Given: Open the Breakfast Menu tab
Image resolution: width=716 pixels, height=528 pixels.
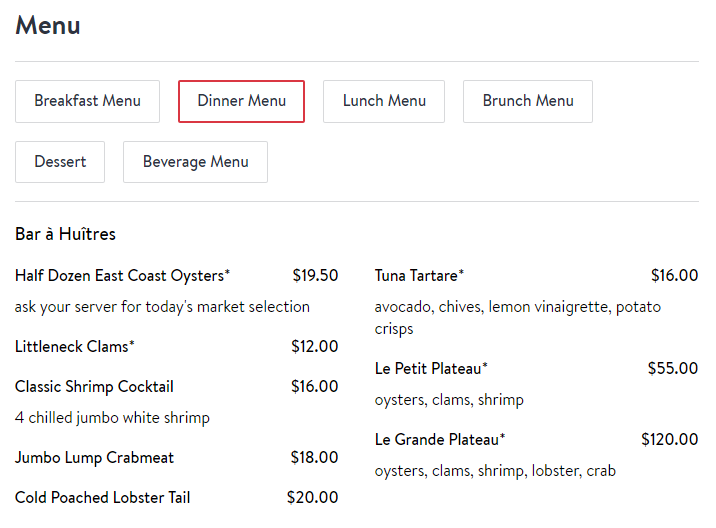Looking at the screenshot, I should tap(87, 101).
